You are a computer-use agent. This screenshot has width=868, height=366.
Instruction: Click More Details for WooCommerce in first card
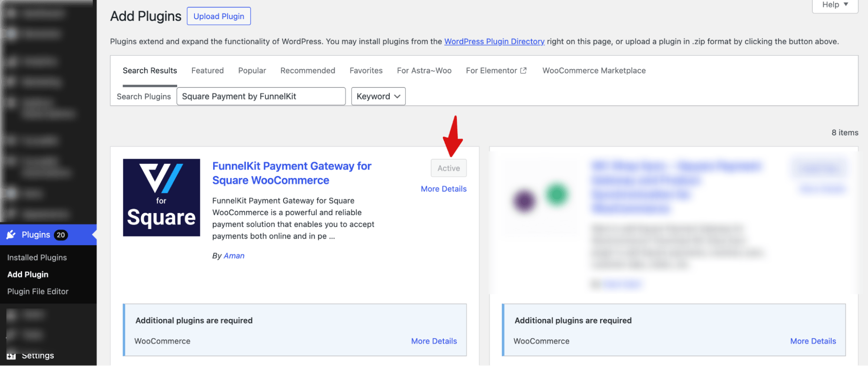(434, 341)
